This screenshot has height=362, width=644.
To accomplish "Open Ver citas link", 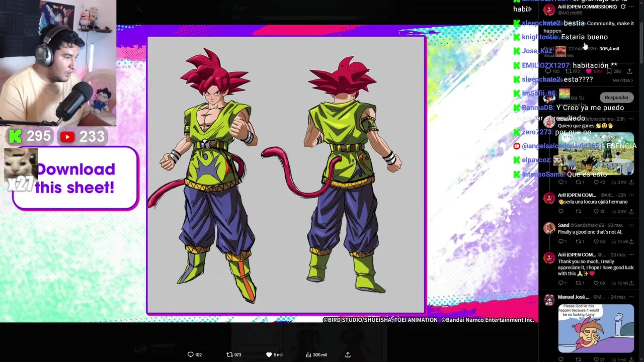I will 622,80.
